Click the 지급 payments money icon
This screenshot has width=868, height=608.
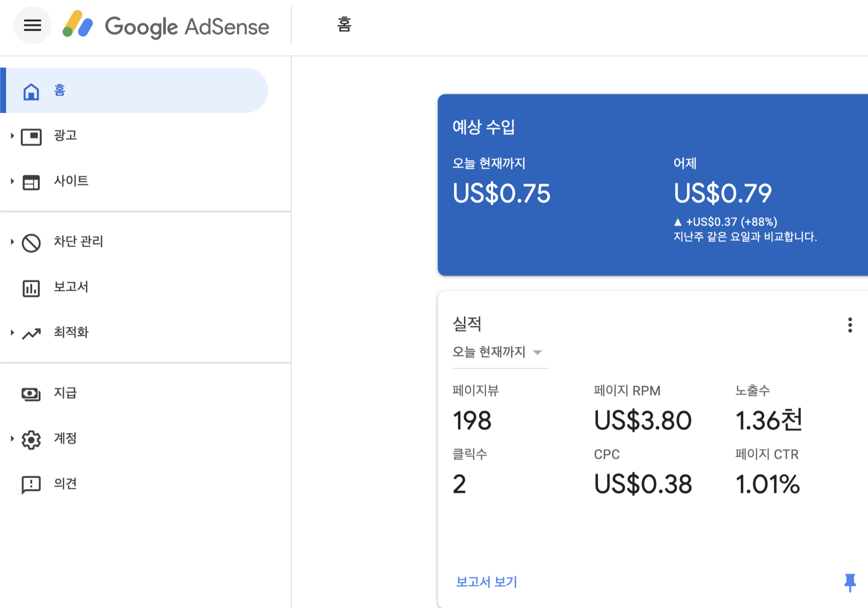31,394
